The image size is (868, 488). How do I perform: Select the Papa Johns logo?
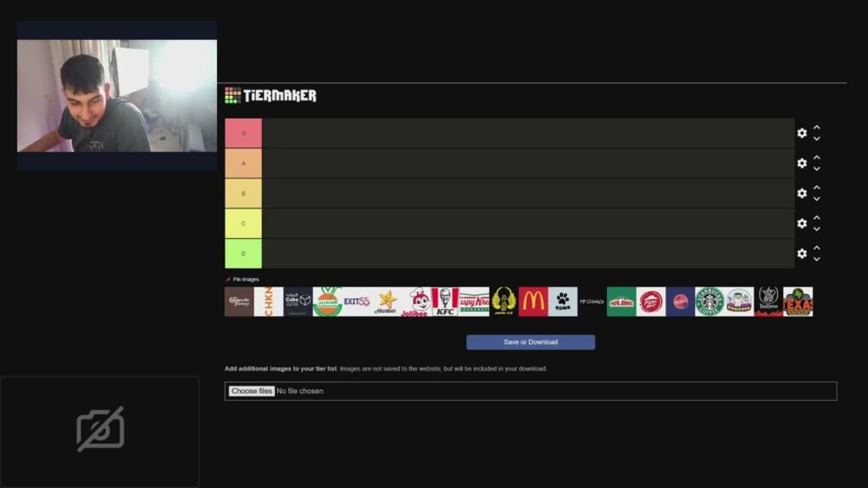point(621,302)
